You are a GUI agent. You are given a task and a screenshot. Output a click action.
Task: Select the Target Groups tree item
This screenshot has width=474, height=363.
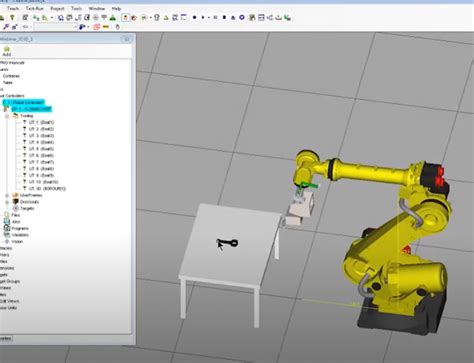[9, 281]
